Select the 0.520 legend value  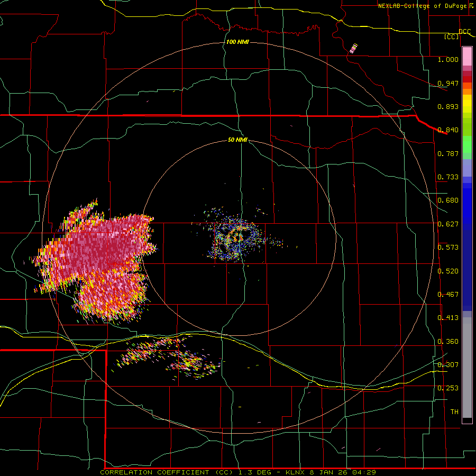click(x=448, y=271)
